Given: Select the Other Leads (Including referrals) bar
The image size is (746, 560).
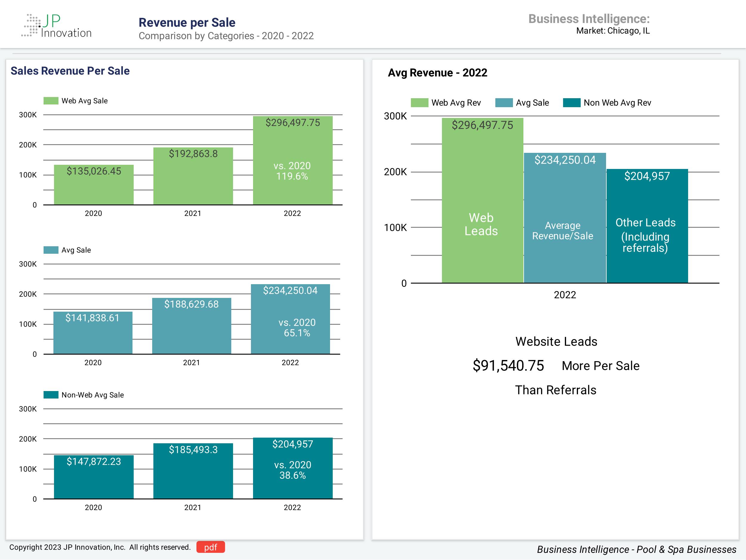Looking at the screenshot, I should (x=647, y=226).
